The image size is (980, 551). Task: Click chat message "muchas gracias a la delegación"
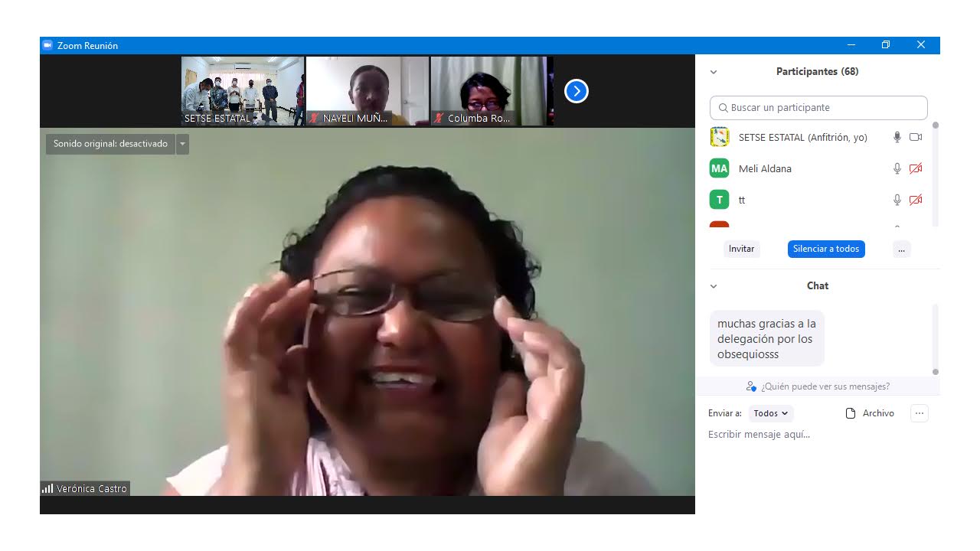(767, 339)
